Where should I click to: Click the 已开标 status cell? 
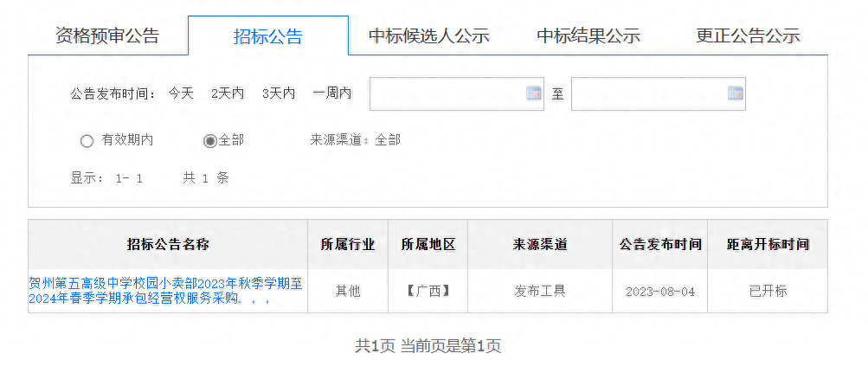[x=768, y=292]
